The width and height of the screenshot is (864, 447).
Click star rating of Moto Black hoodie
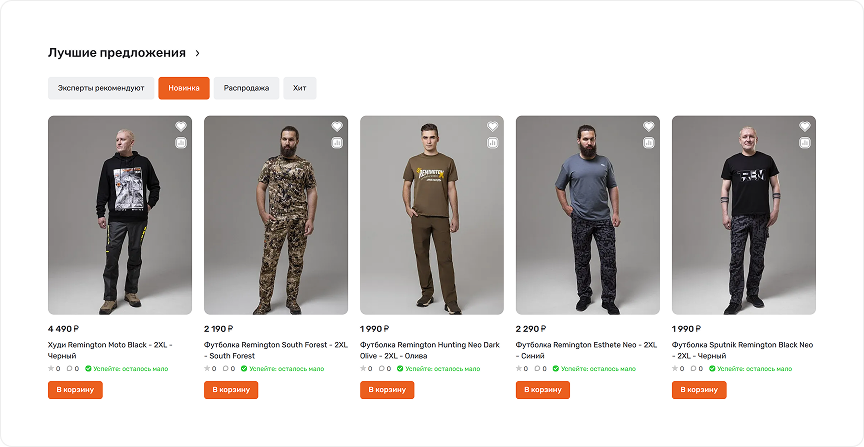click(52, 369)
